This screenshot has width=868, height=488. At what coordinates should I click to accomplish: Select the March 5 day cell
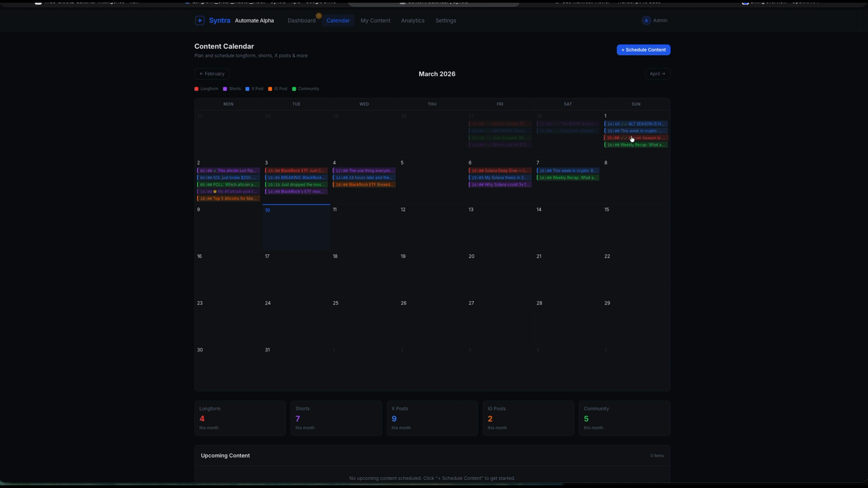pyautogui.click(x=432, y=180)
